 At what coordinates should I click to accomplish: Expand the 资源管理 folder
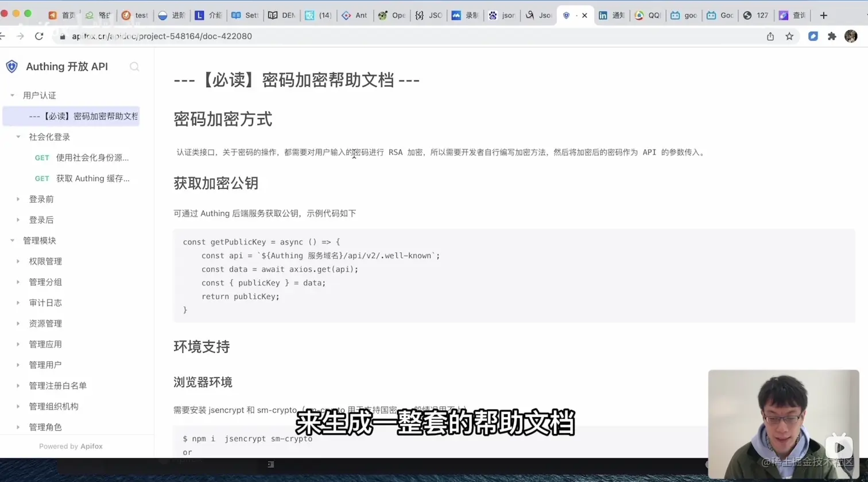tap(18, 323)
